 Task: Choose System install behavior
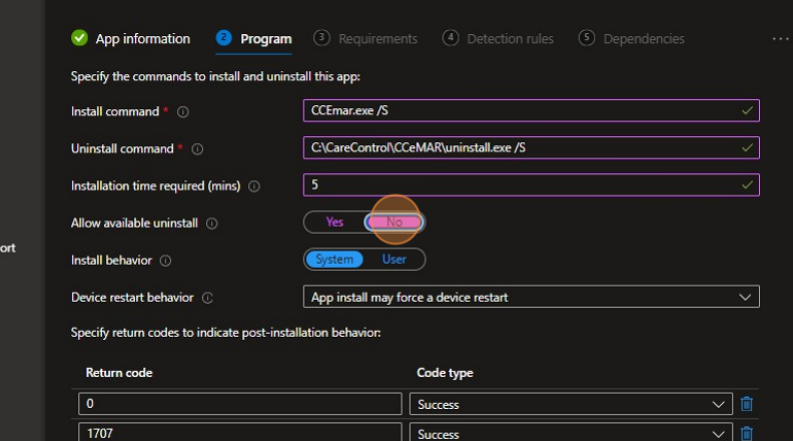click(334, 259)
